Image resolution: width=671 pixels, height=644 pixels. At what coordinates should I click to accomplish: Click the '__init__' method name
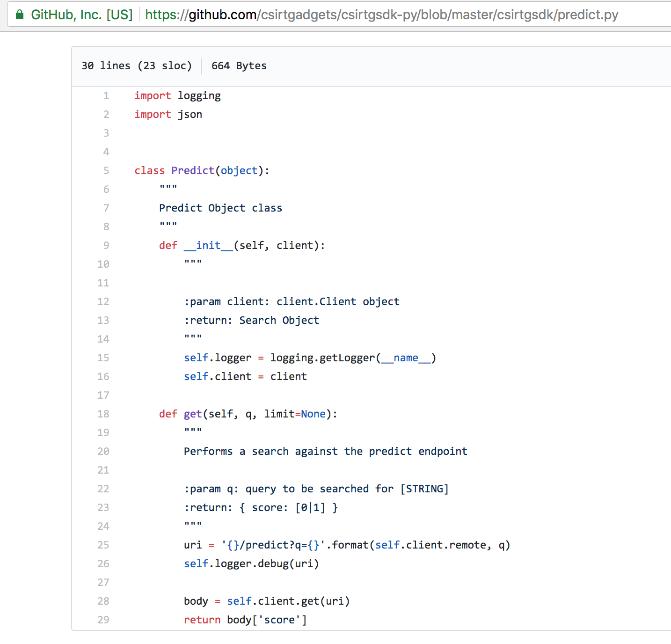pos(208,246)
